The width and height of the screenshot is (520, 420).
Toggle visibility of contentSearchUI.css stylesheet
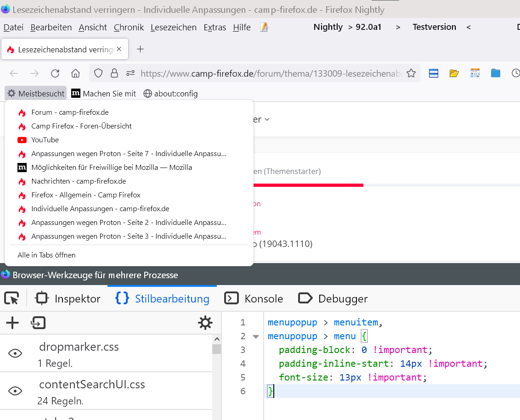click(x=16, y=391)
